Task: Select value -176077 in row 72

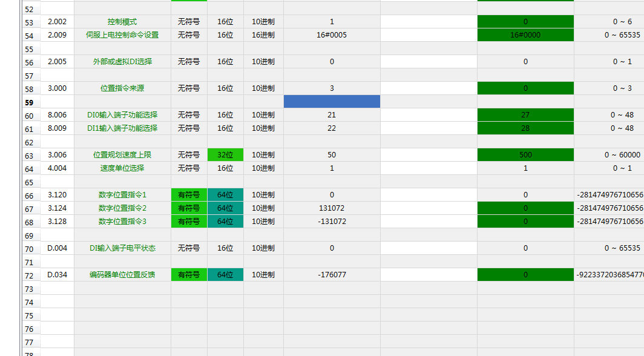Action: pyautogui.click(x=332, y=275)
